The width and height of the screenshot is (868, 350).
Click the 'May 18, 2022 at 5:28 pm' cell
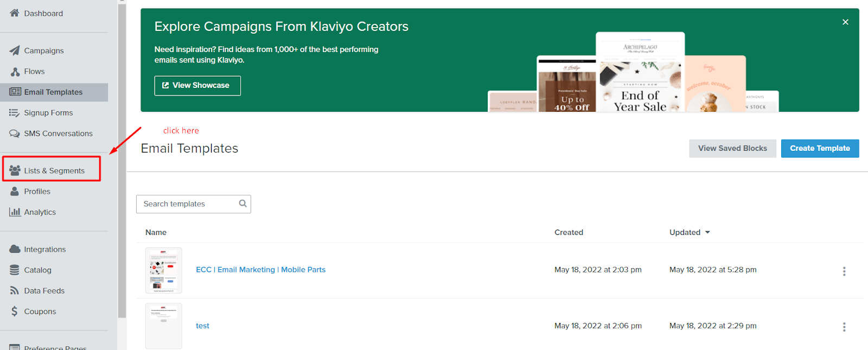713,270
